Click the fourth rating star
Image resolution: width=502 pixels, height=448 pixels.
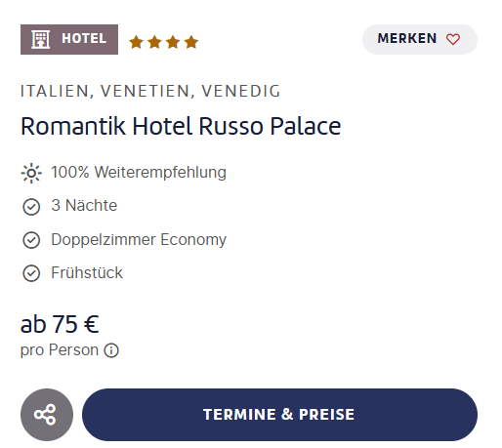191,42
